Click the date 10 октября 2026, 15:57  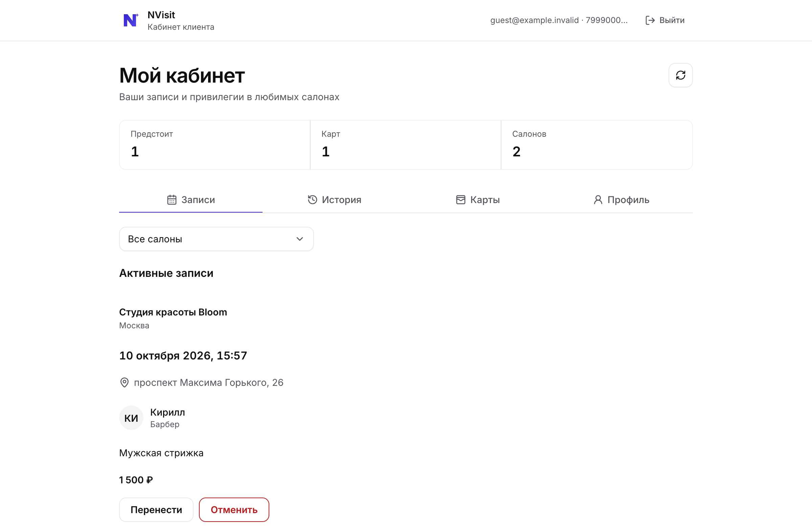tap(183, 356)
